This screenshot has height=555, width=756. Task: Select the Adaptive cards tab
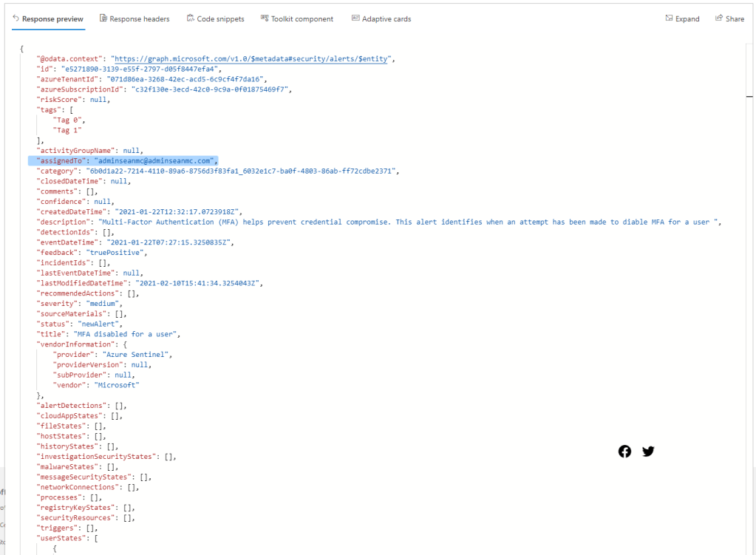pyautogui.click(x=386, y=18)
